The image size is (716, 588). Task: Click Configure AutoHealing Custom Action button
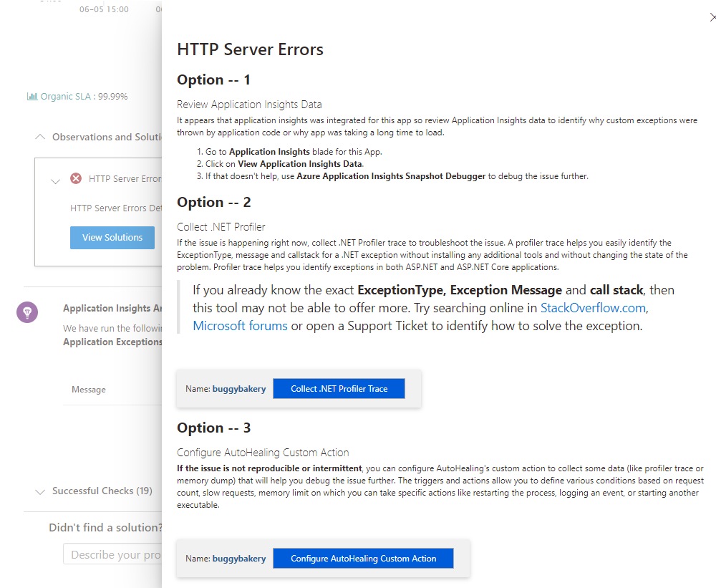tap(363, 559)
